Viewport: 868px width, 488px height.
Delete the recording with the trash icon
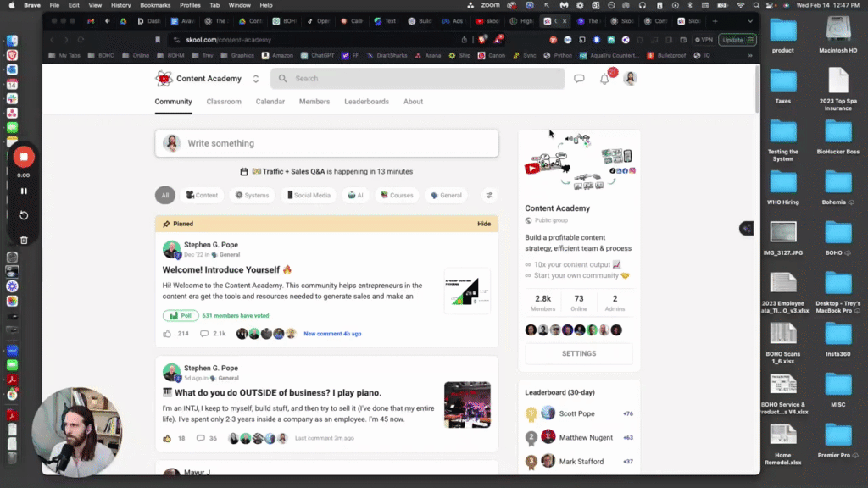[24, 240]
